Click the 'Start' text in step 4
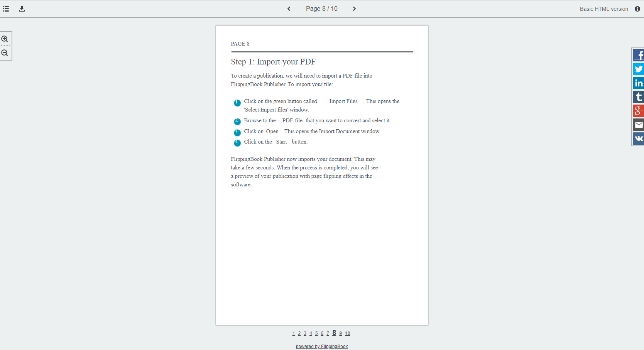 (282, 142)
